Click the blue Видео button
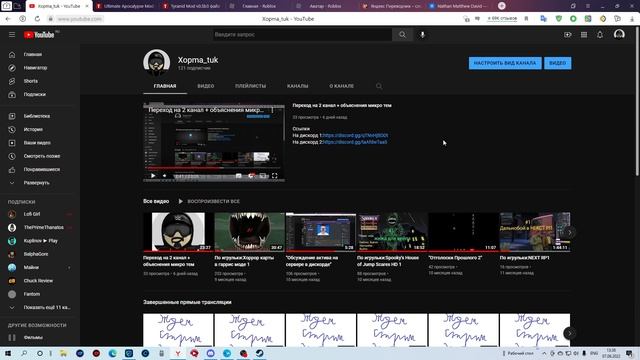 click(x=558, y=63)
